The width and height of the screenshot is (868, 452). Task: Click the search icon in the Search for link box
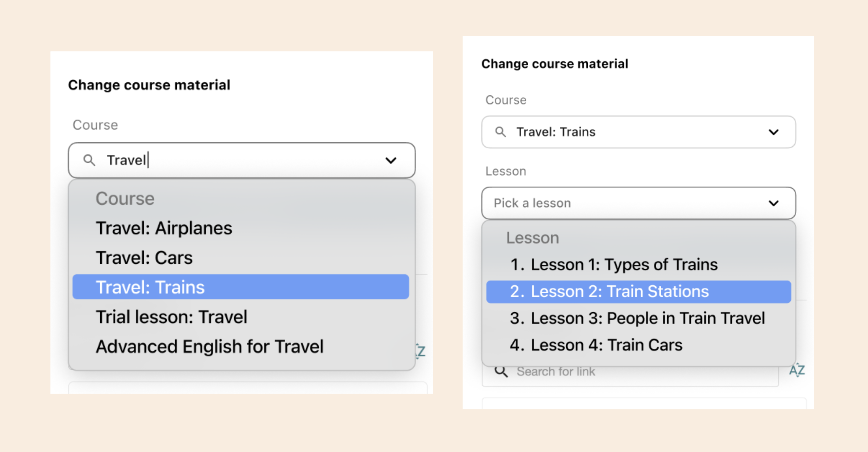501,371
